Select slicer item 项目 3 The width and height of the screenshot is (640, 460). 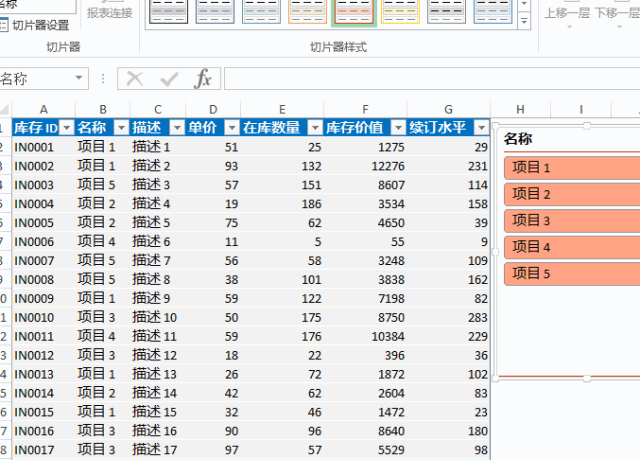pyautogui.click(x=572, y=221)
